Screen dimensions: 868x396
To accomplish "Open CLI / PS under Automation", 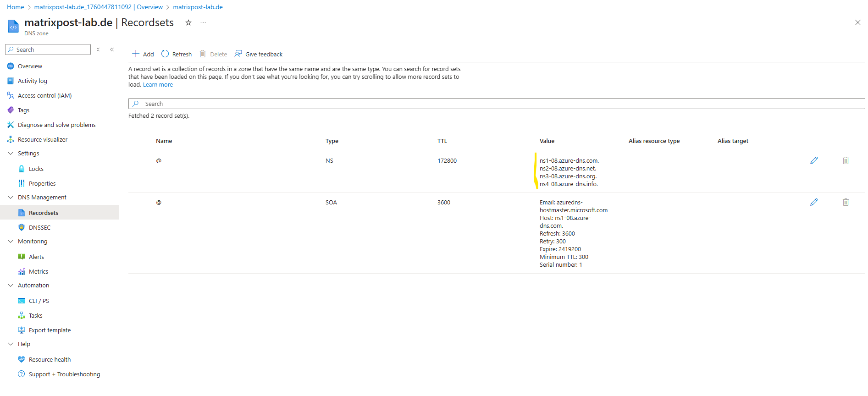I will pos(39,301).
